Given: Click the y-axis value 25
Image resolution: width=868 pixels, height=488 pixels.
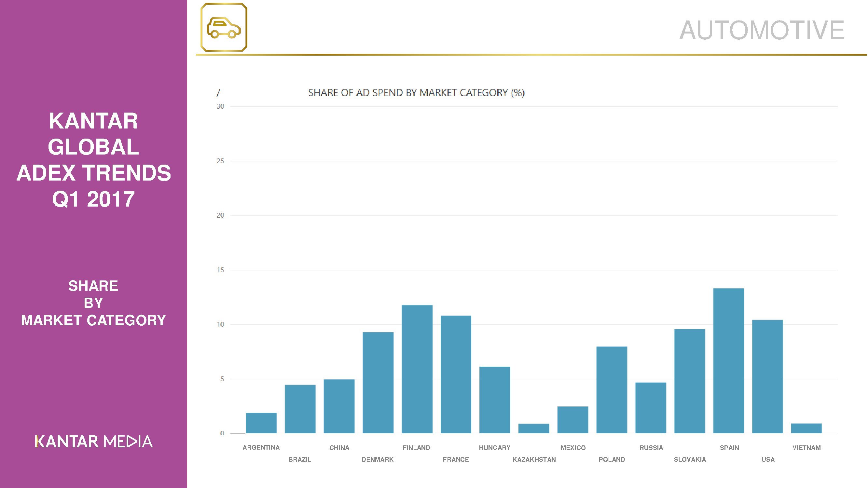Looking at the screenshot, I should pos(220,161).
